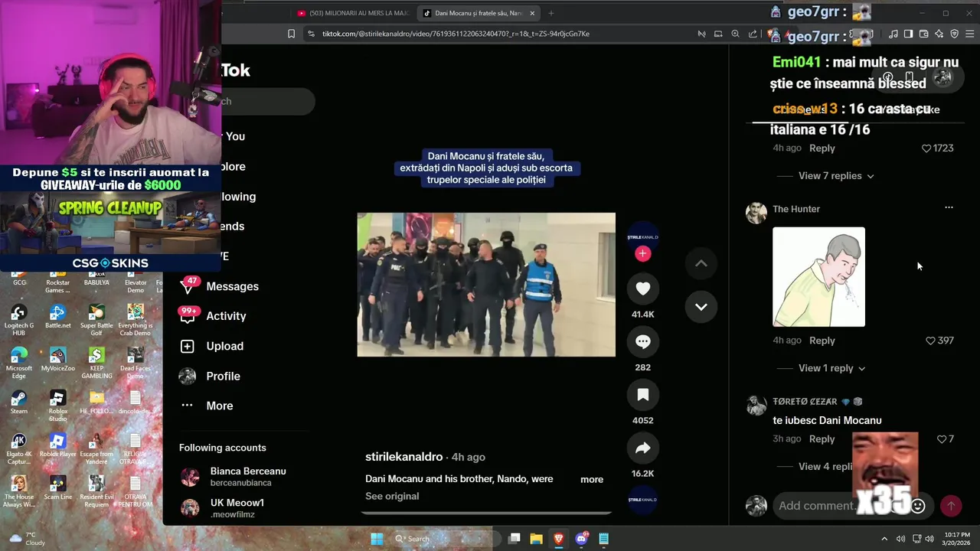This screenshot has height=551, width=980.
Task: Open the Activity icon with the 99+ badge
Action: [188, 315]
